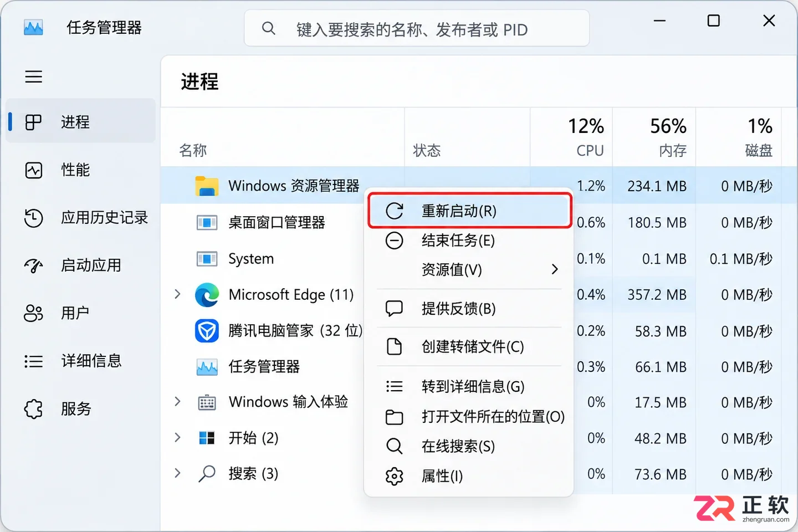Expand the Microsoft Edge (11) process group
Image resolution: width=798 pixels, height=532 pixels.
(x=177, y=294)
